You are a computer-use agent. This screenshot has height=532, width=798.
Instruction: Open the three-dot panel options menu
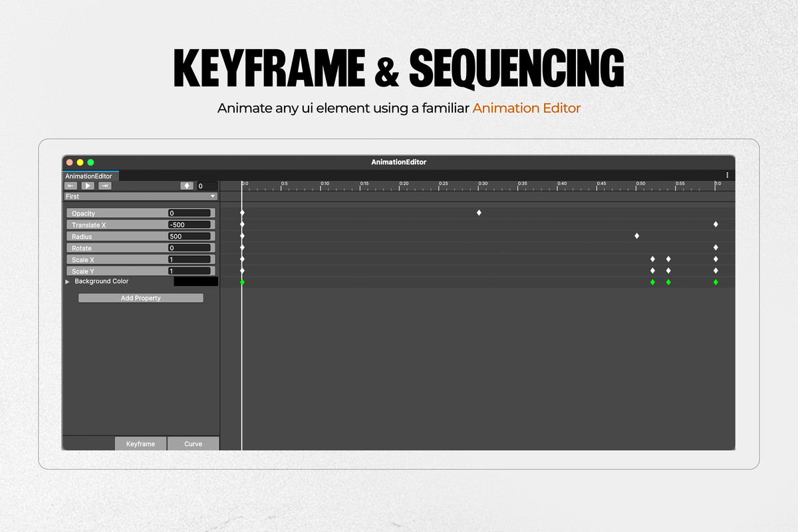[x=728, y=176]
